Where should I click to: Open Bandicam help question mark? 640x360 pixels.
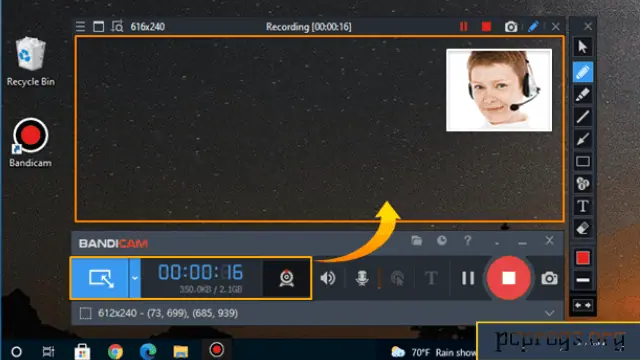[x=468, y=241]
